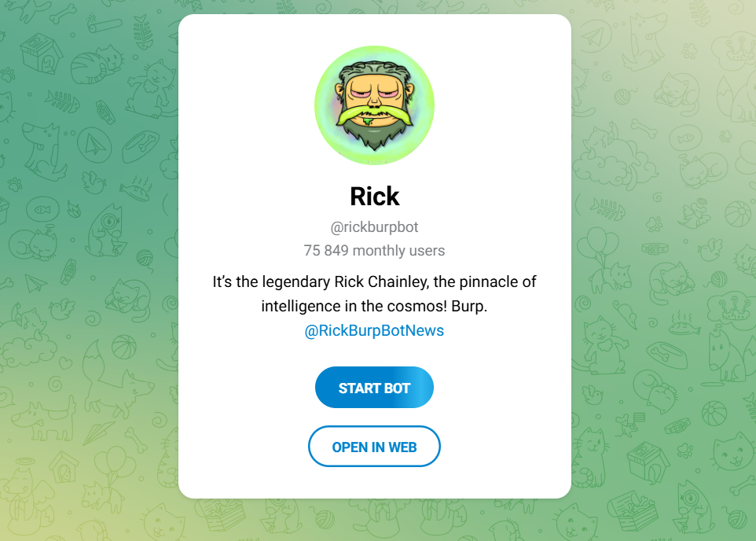Click the paper plane inside circle doodle
The height and width of the screenshot is (541, 756).
(x=94, y=145)
